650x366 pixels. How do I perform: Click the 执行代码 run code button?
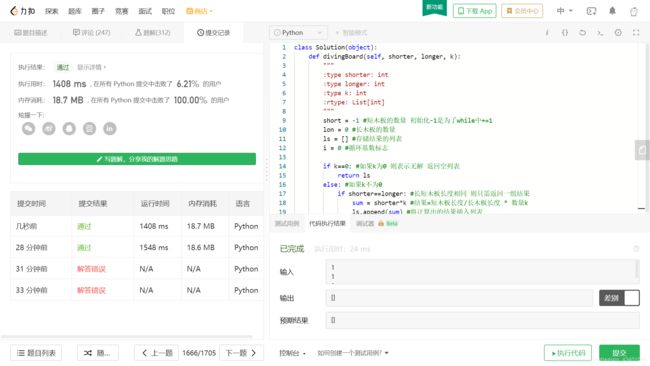click(x=568, y=353)
